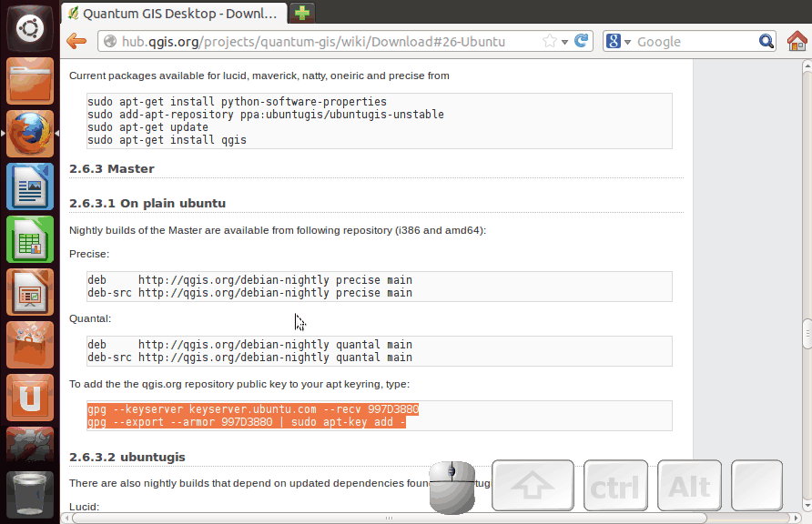Click the highlighted 'gpg --export --armor' line
812x524 pixels.
(x=247, y=422)
